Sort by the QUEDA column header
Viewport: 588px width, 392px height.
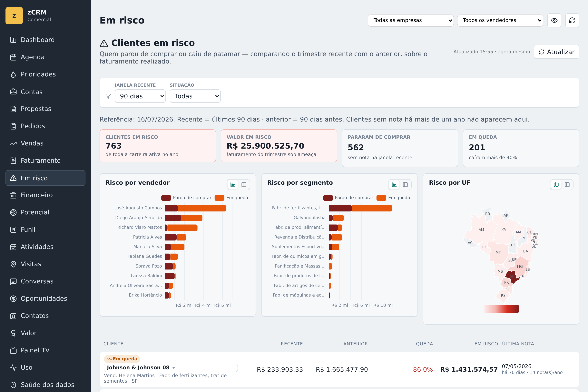(424, 344)
